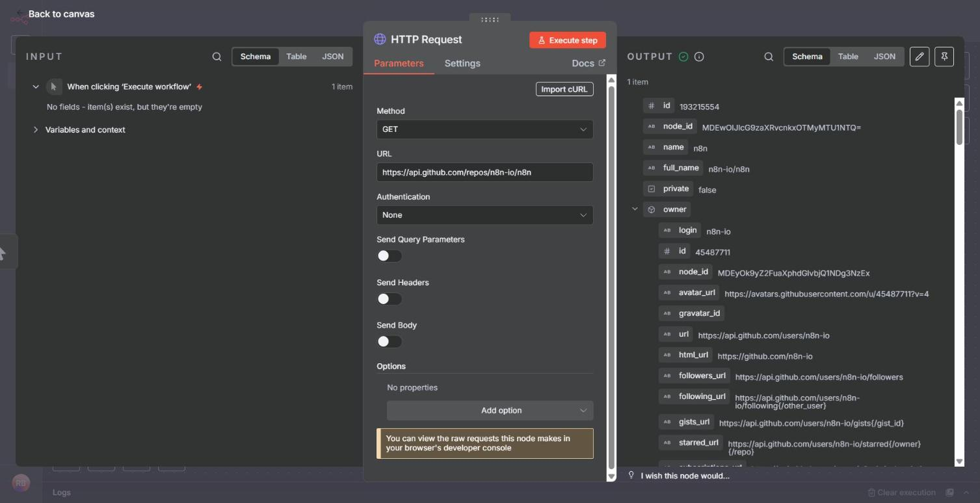Switch to the Settings tab
This screenshot has height=503, width=980.
pyautogui.click(x=462, y=63)
